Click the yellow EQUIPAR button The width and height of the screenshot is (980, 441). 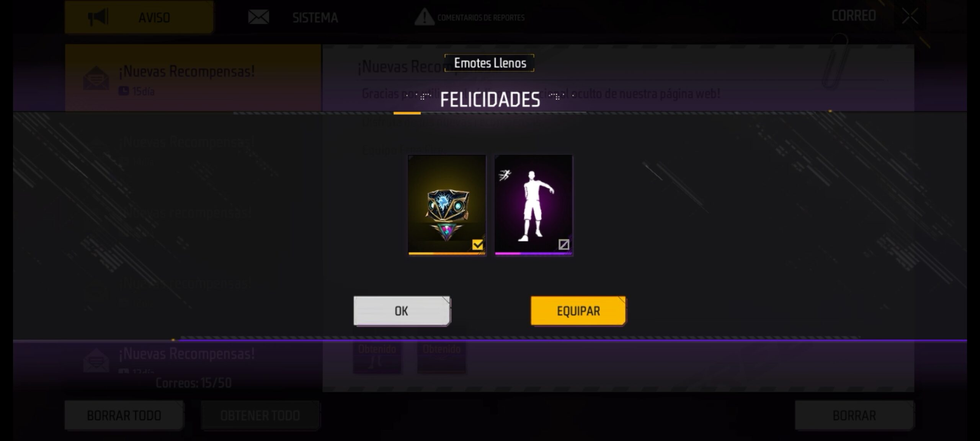[x=578, y=311]
